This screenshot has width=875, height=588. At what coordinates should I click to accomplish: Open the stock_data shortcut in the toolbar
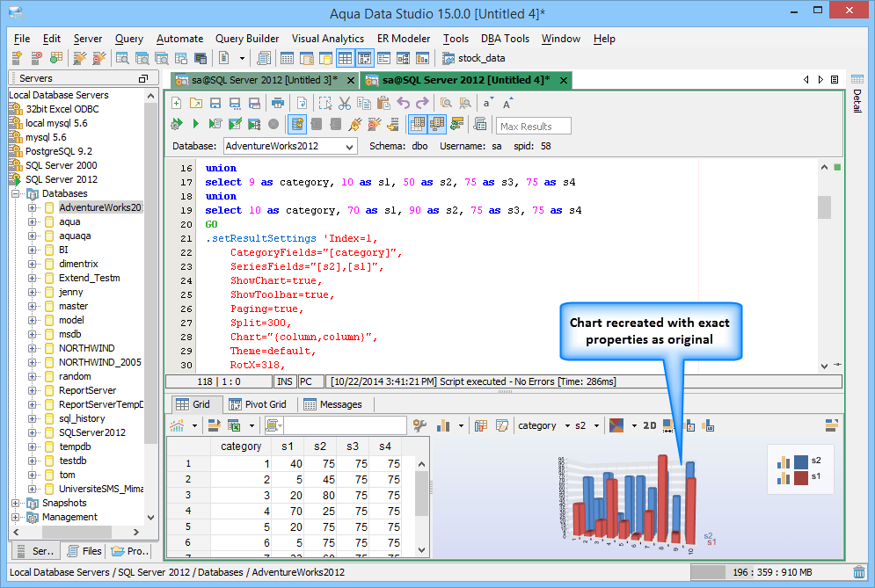[x=474, y=58]
